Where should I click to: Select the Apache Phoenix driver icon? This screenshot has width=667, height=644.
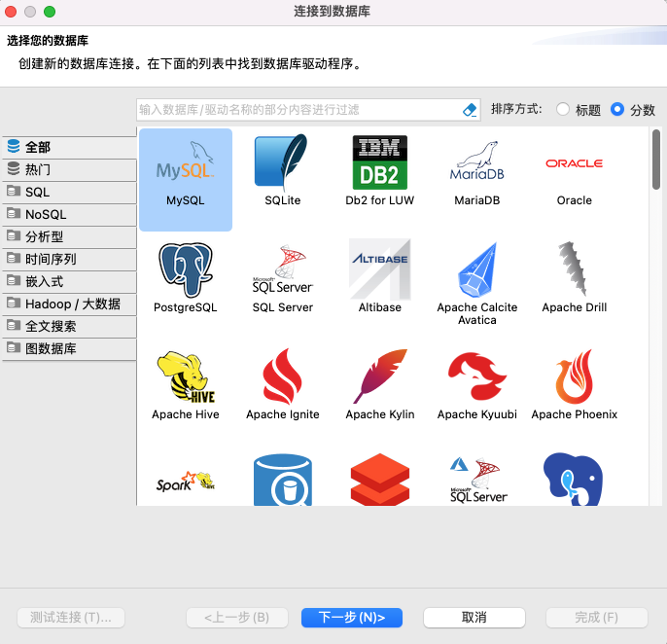coord(575,376)
